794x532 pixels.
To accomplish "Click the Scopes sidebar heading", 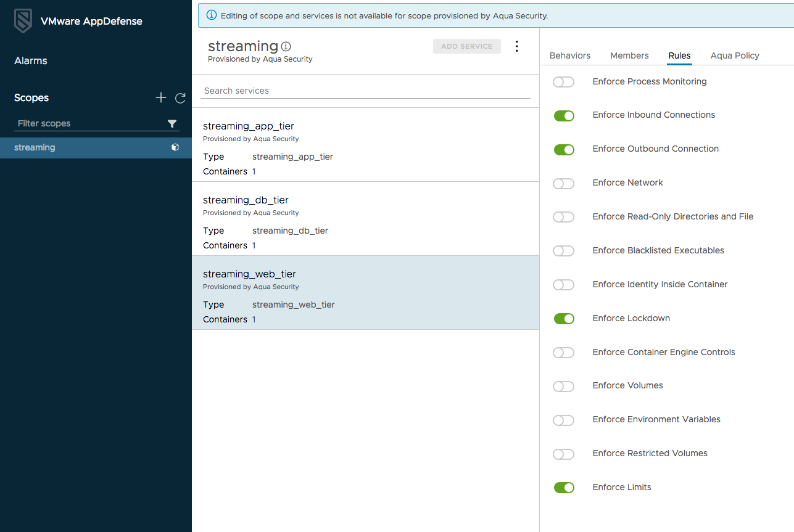I will [31, 97].
